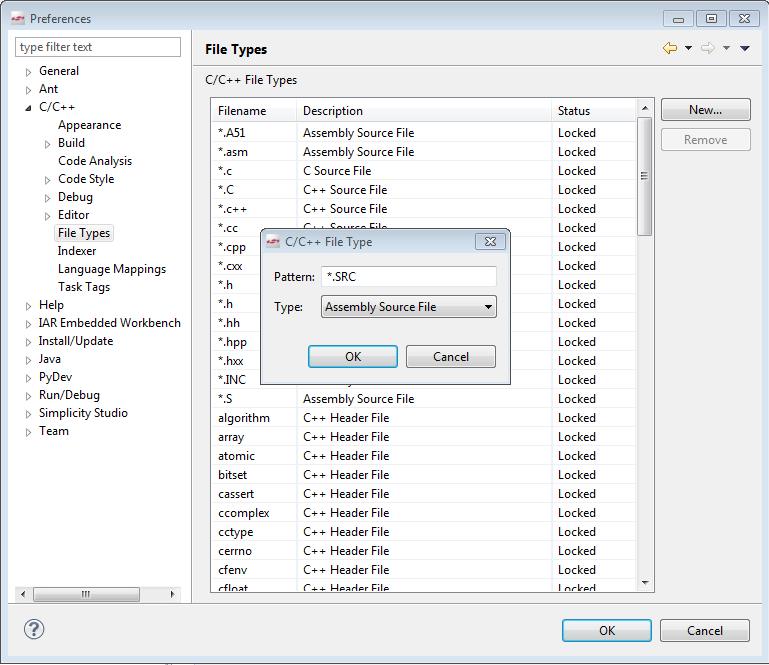Select the ccomplex header row

tap(424, 513)
